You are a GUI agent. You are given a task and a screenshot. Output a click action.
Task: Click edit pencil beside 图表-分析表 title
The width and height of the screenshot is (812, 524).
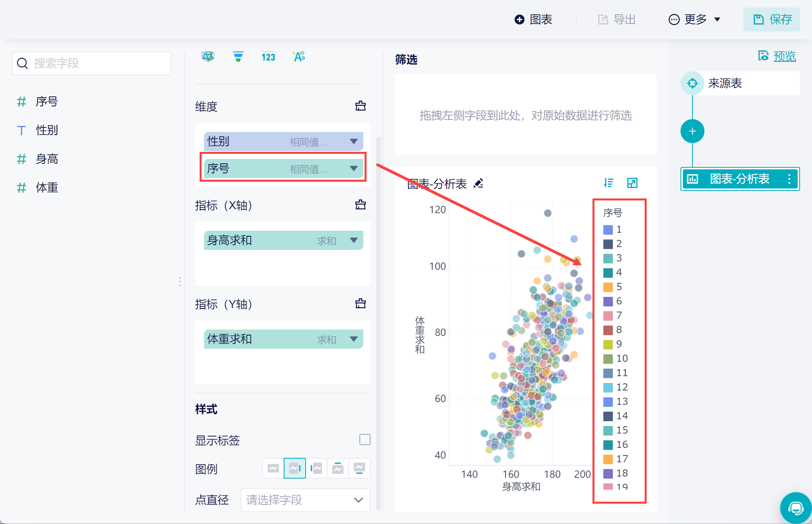pos(479,183)
